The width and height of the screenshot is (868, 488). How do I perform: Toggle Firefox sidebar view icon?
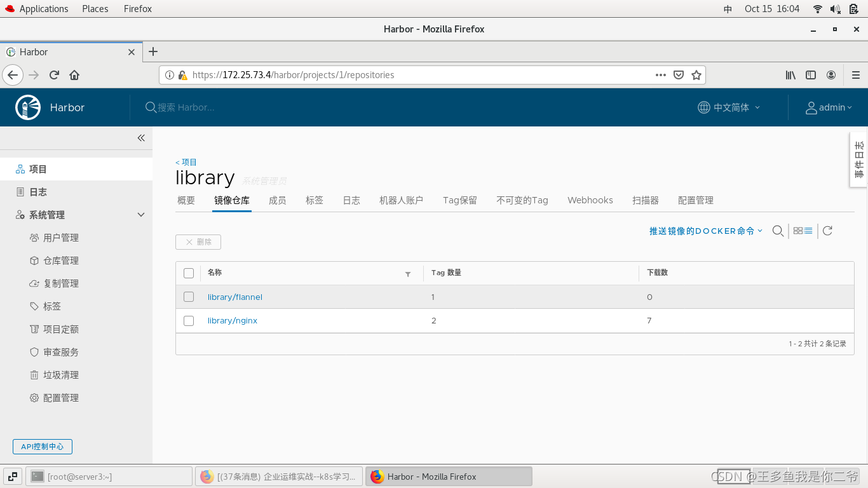[811, 74]
